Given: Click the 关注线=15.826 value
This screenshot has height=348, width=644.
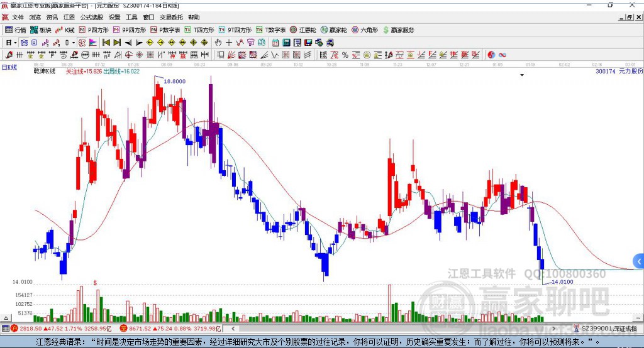Looking at the screenshot, I should [x=84, y=71].
